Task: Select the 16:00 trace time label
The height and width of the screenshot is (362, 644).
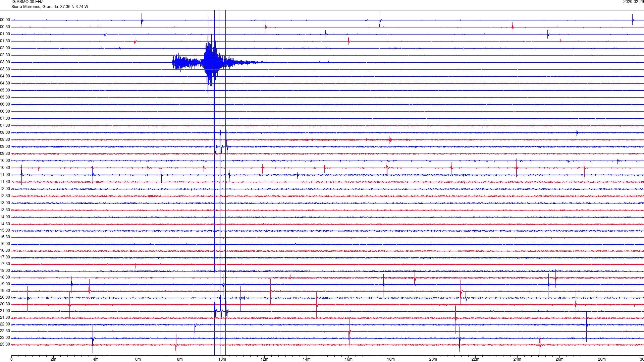Action: pyautogui.click(x=5, y=244)
